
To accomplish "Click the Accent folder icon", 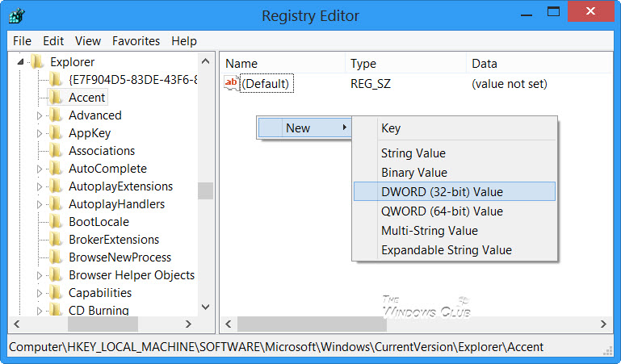I will click(56, 98).
